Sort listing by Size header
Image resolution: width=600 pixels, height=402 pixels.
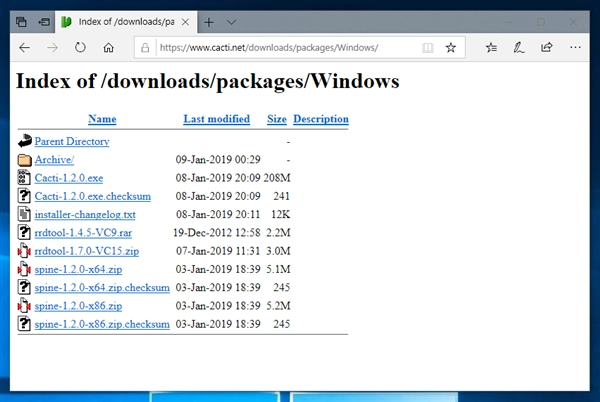[x=277, y=119]
